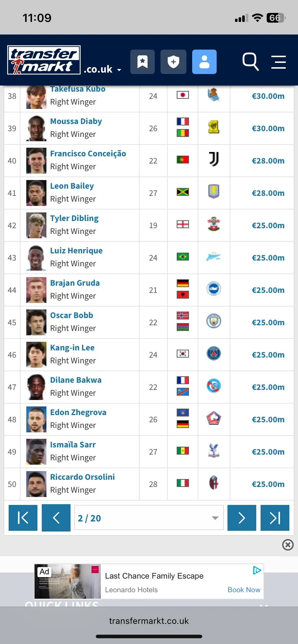
Task: Tap the shield plus icon
Action: click(173, 62)
